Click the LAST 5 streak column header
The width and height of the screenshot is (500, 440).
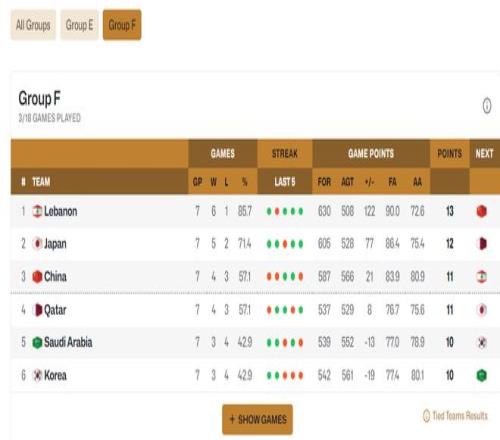tap(285, 182)
